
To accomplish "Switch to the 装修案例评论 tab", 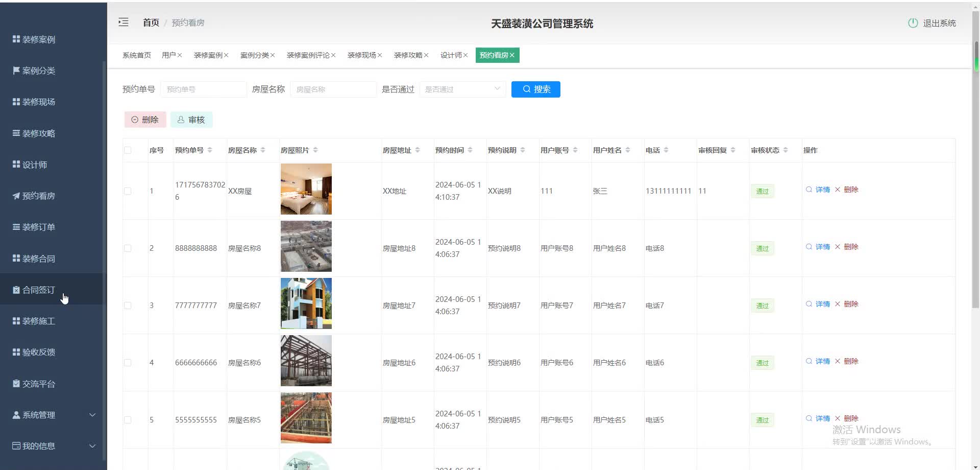I will 308,55.
